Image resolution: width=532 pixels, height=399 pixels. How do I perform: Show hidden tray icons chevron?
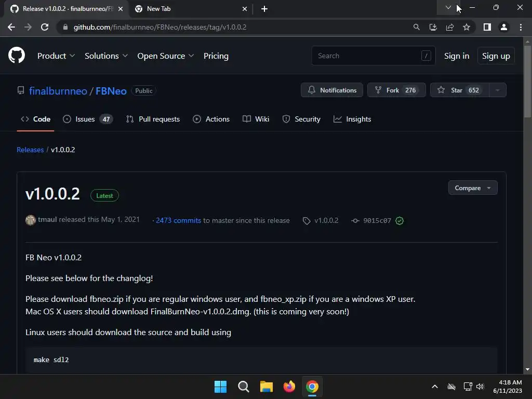click(x=435, y=387)
